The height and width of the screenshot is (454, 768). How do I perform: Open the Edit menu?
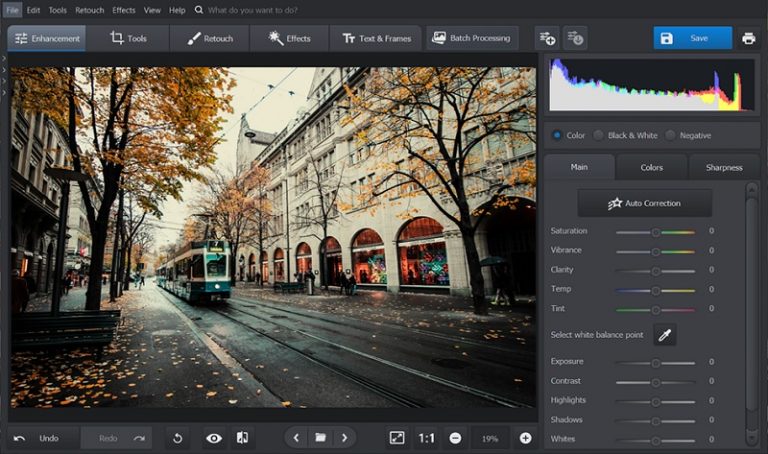(x=33, y=10)
